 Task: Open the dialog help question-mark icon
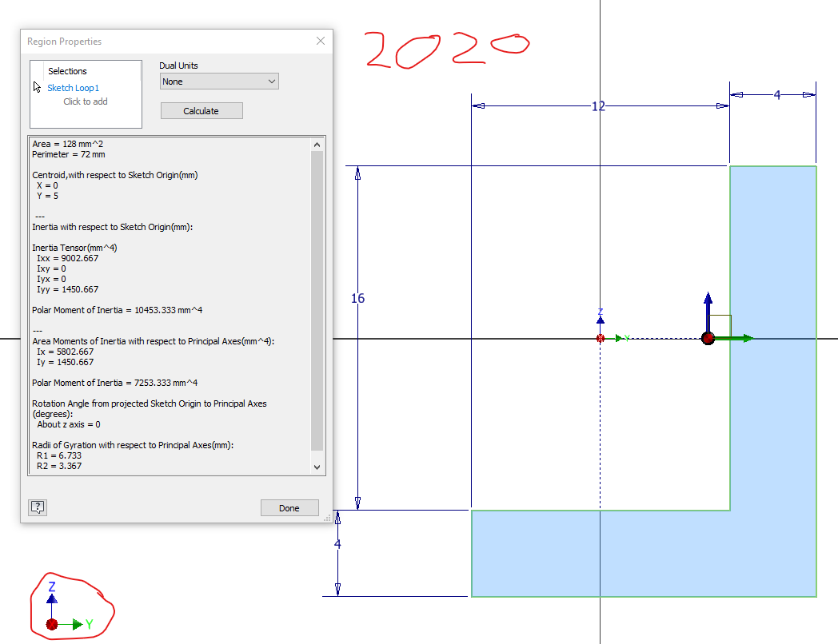coord(37,507)
